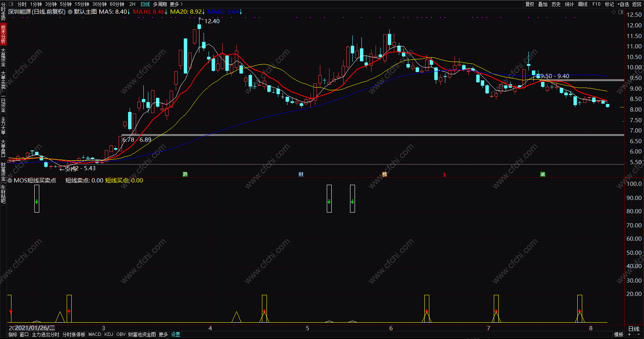The width and height of the screenshot is (644, 339).
Task: Open 设置 settings in the bottom bar
Action: pos(175,334)
